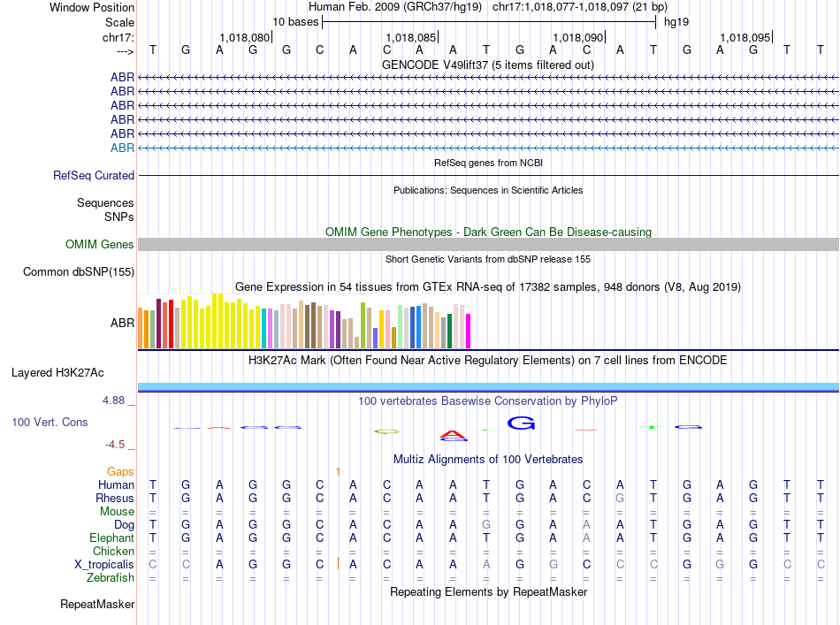Click the Human alignment row label
Viewport: 840px width, 625px height.
tap(116, 484)
